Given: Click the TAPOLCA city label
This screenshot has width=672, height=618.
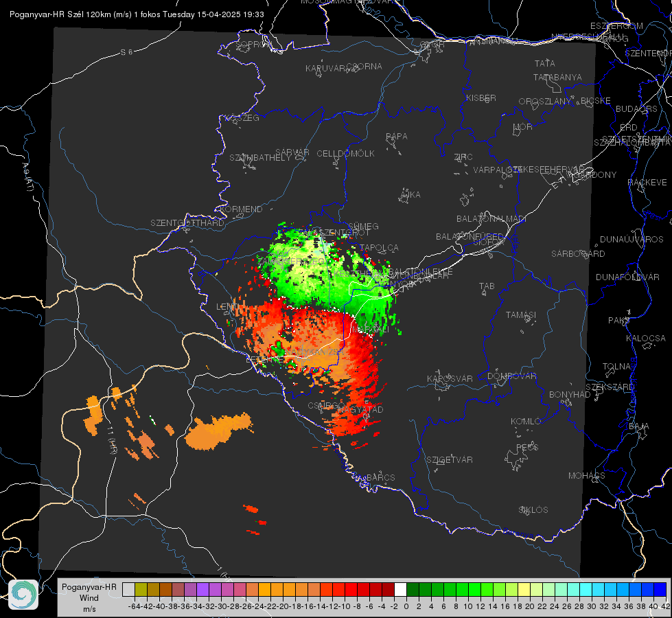Looking at the screenshot, I should coord(380,247).
